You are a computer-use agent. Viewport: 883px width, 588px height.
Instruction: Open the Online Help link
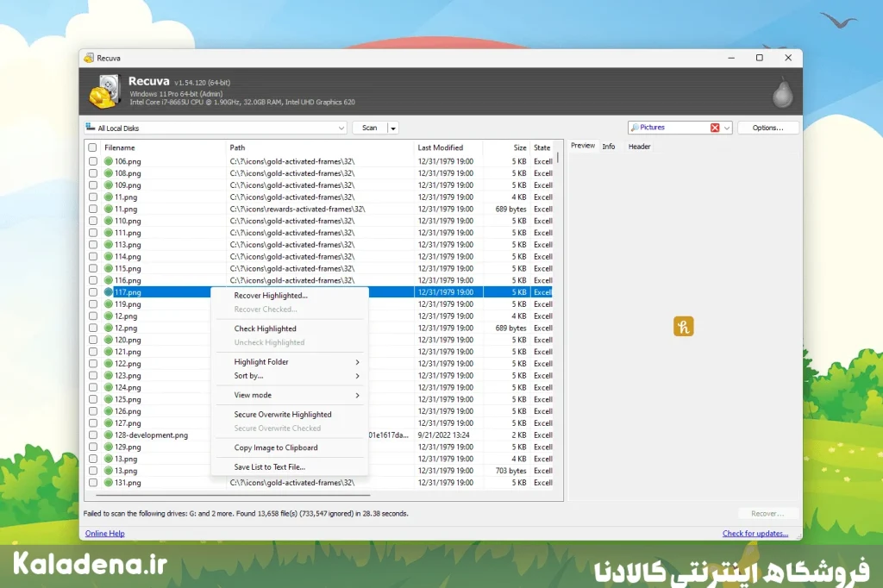click(x=104, y=534)
